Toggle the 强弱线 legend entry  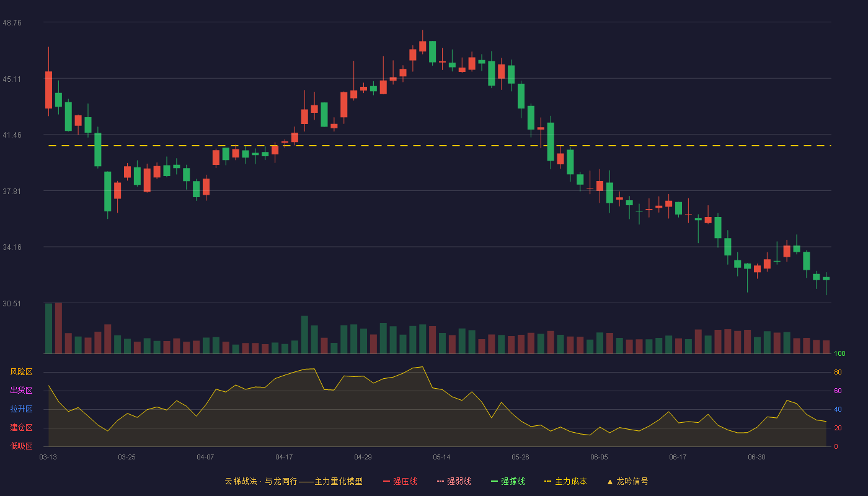(x=454, y=481)
